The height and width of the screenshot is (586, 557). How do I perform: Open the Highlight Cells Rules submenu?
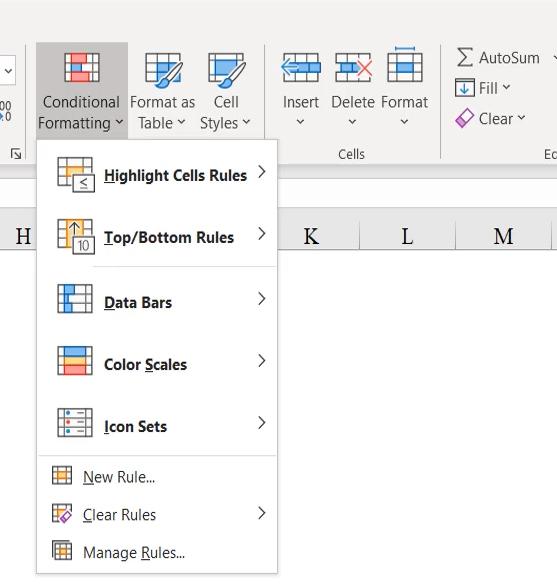pos(157,175)
